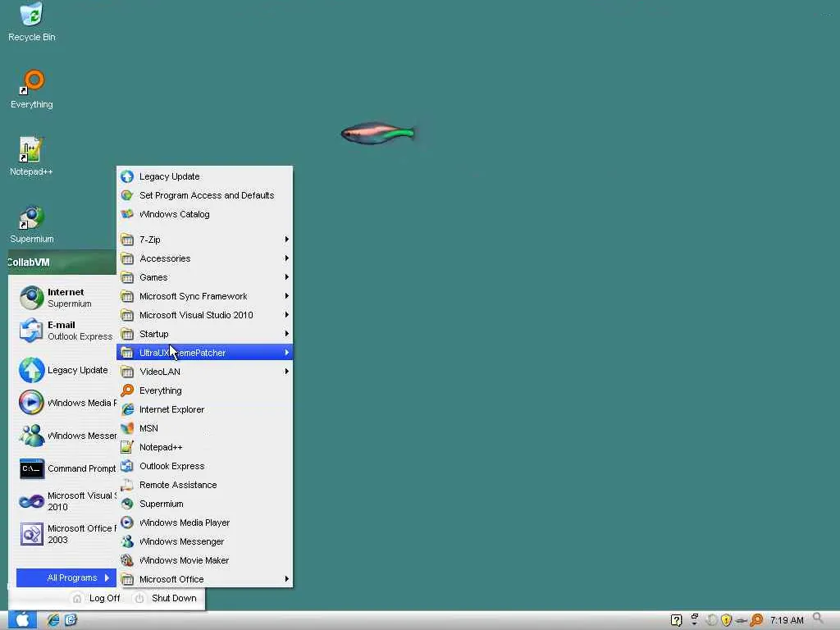Screen dimensions: 840x630
Task: Open Windows Messenger from programs list
Action: coord(204,541)
